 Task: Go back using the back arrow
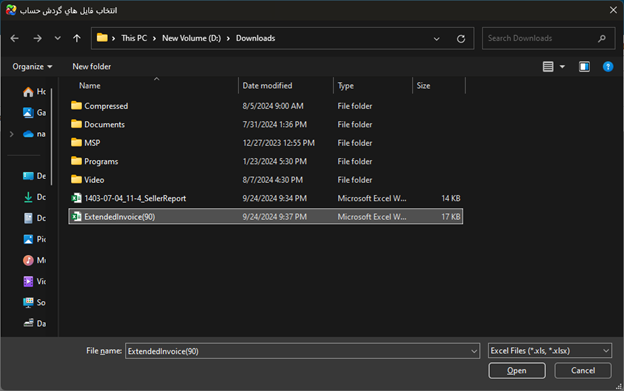[x=15, y=38]
